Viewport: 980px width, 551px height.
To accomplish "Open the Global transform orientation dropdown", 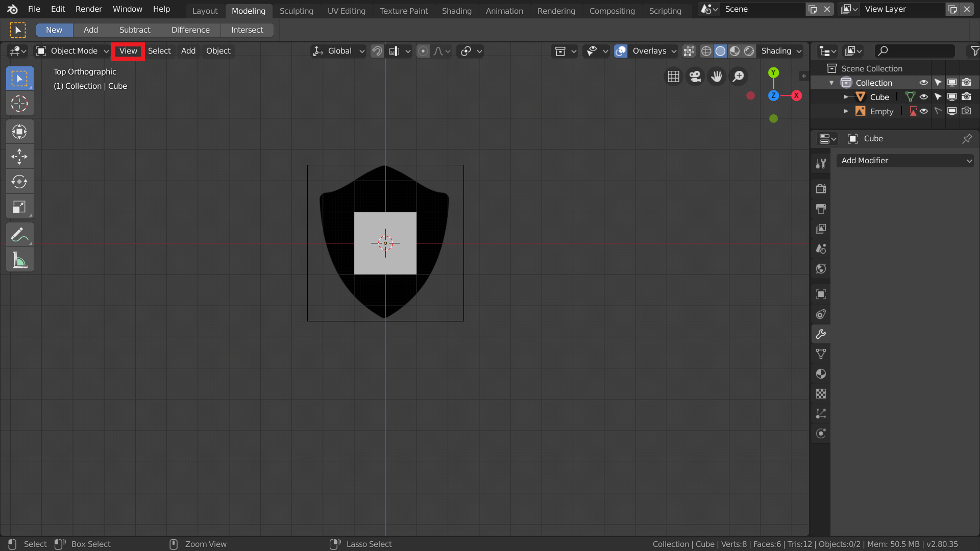I will 338,51.
